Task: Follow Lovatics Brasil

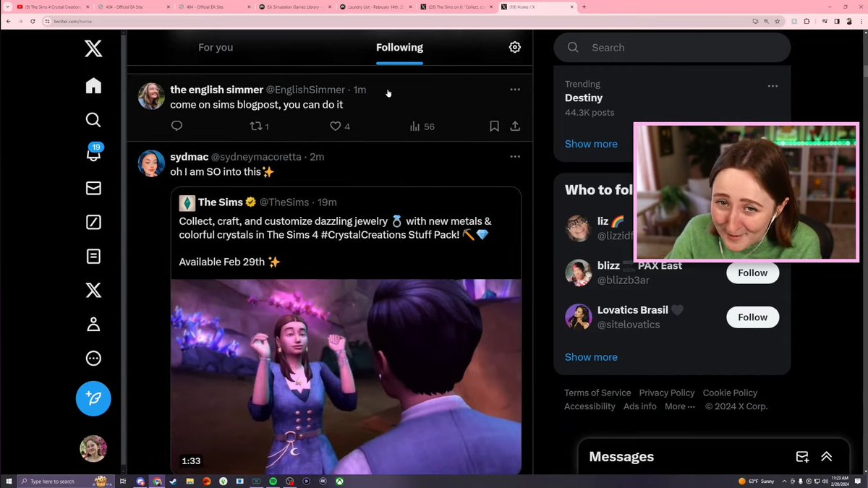Action: [x=752, y=317]
